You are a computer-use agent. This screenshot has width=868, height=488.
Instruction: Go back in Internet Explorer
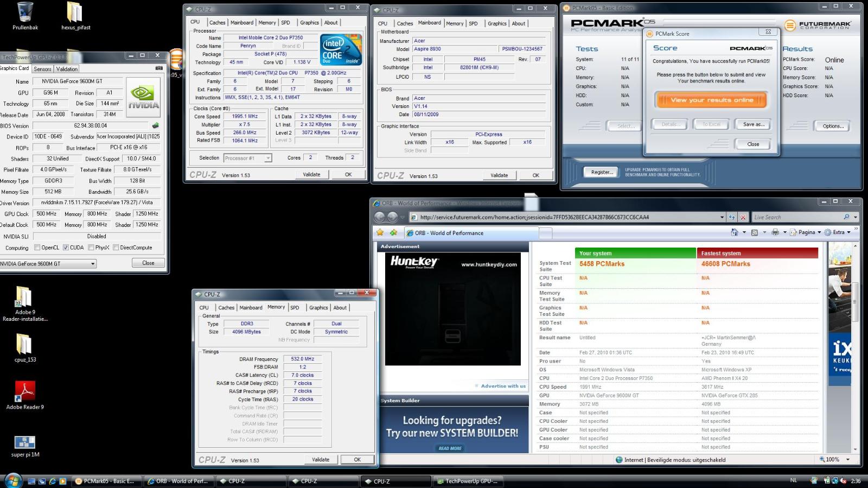coord(379,217)
